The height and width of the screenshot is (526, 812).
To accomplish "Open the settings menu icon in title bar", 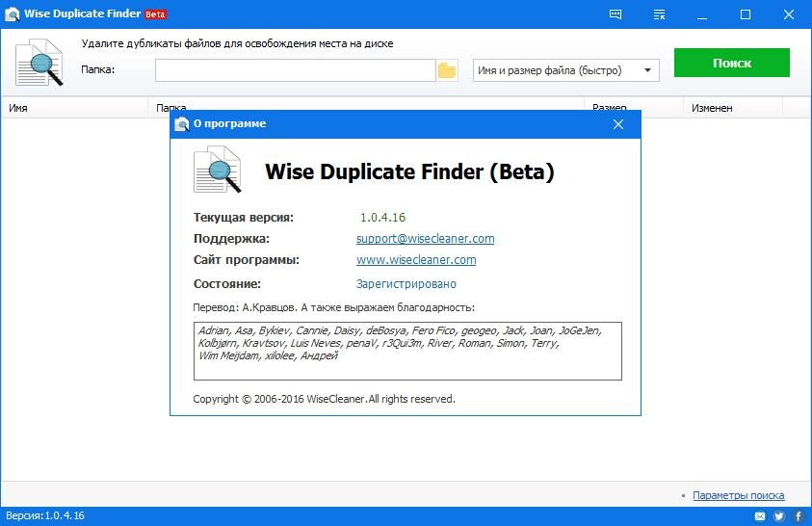I will [659, 14].
